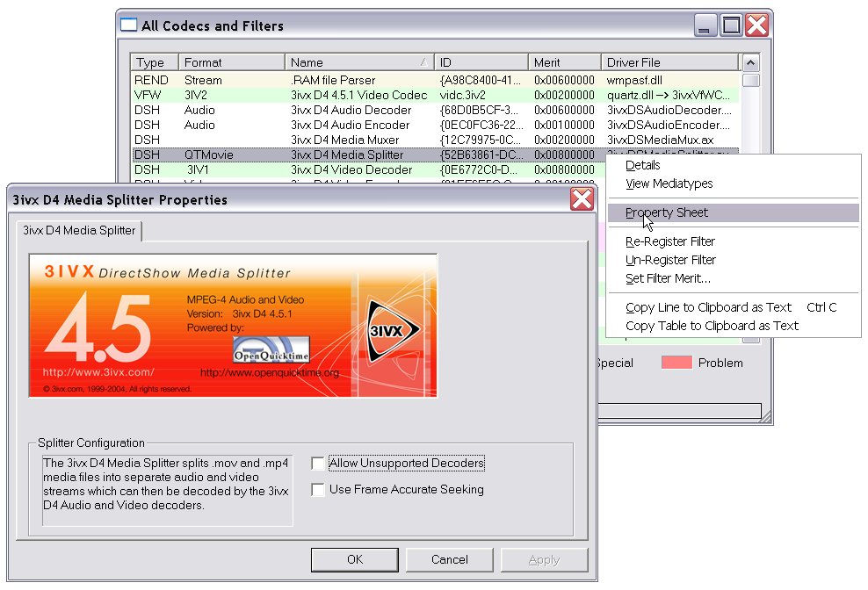The height and width of the screenshot is (590, 868).
Task: Select the 3ivx D4 Video Decoder row
Action: 369,170
